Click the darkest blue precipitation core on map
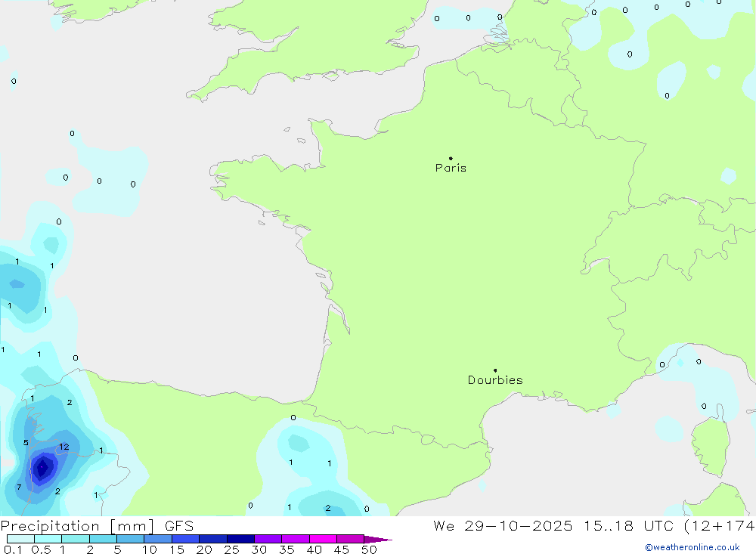This screenshot has height=554, width=756. pos(42,467)
